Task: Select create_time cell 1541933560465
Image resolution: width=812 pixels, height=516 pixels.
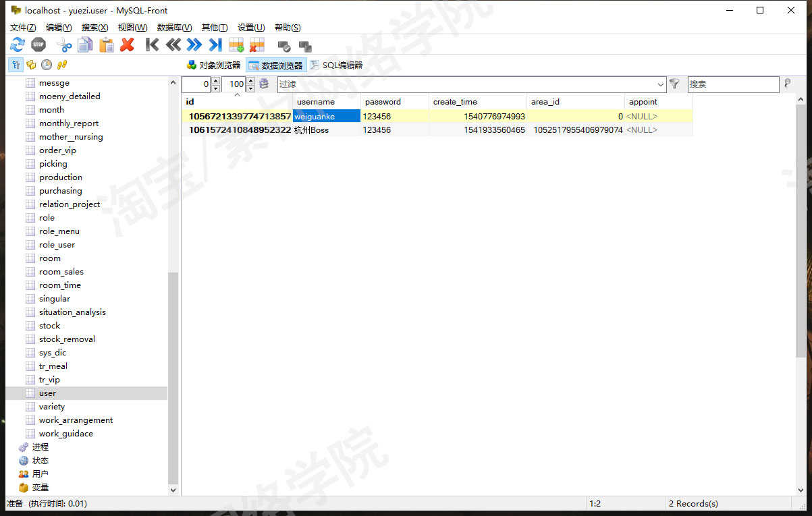Action: [478, 130]
